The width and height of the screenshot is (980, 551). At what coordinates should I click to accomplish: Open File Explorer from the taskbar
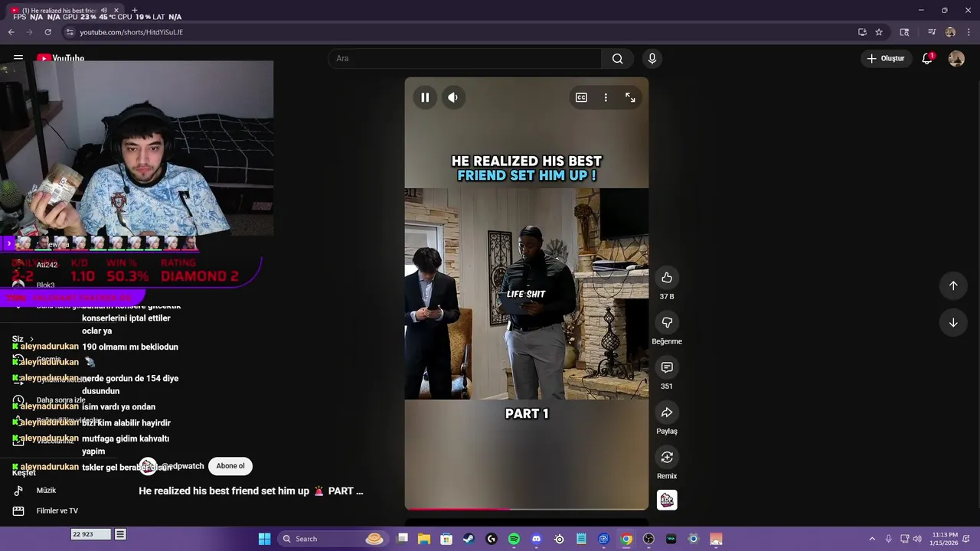point(423,539)
